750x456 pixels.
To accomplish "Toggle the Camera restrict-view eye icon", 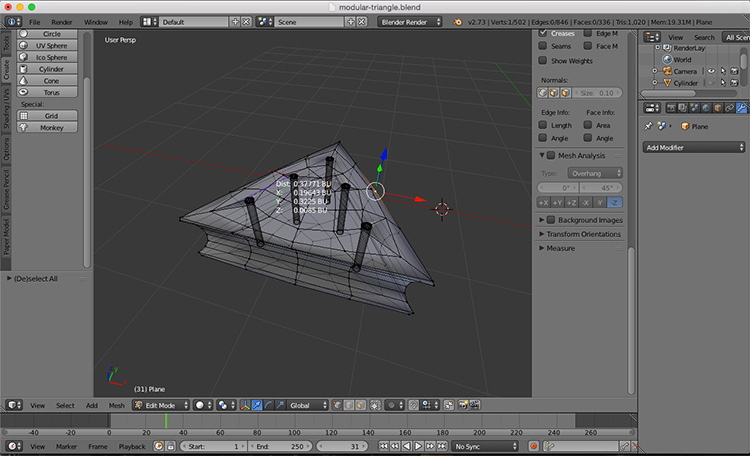I will (x=710, y=71).
